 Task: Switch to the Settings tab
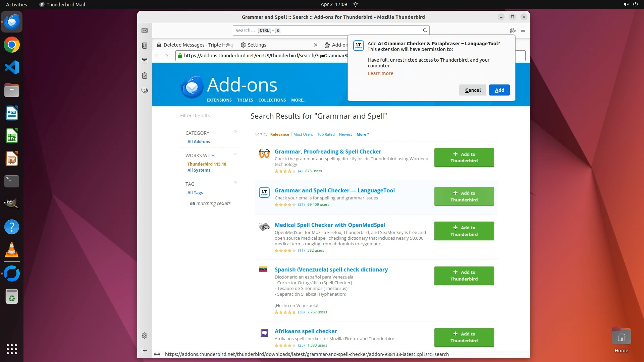tap(257, 45)
